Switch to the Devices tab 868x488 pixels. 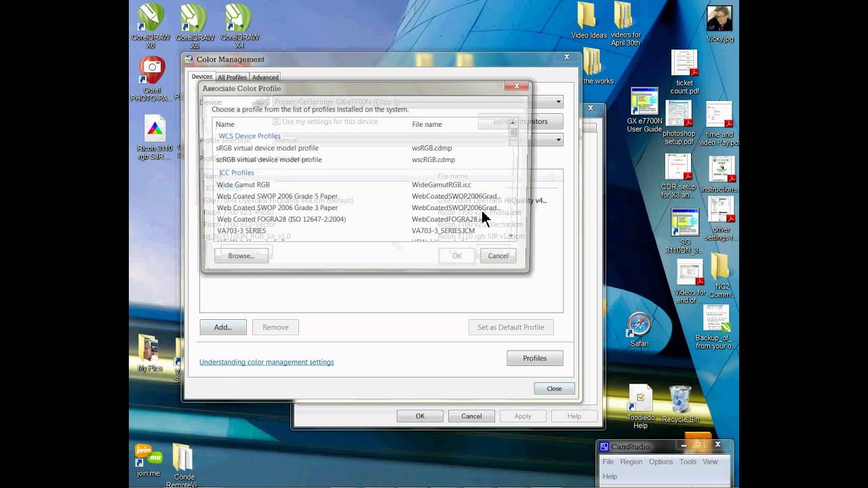tap(202, 77)
